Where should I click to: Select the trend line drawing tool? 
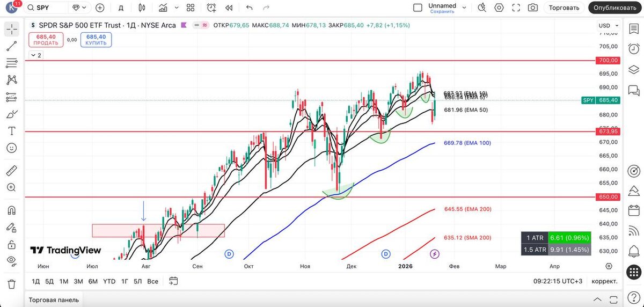point(11,46)
